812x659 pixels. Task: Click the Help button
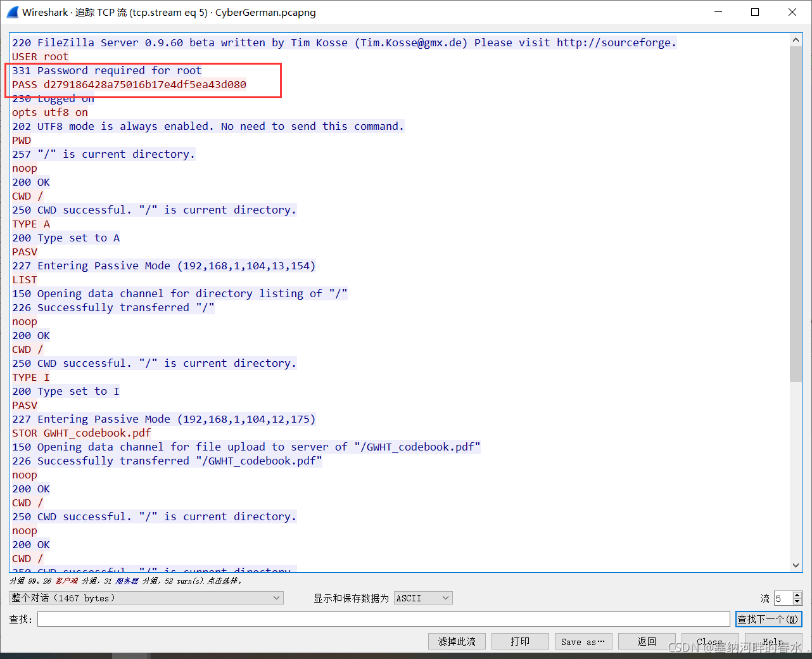773,641
